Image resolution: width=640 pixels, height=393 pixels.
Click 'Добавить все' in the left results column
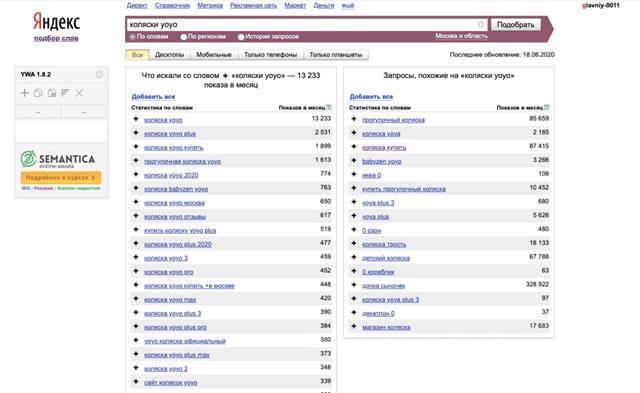click(x=153, y=97)
